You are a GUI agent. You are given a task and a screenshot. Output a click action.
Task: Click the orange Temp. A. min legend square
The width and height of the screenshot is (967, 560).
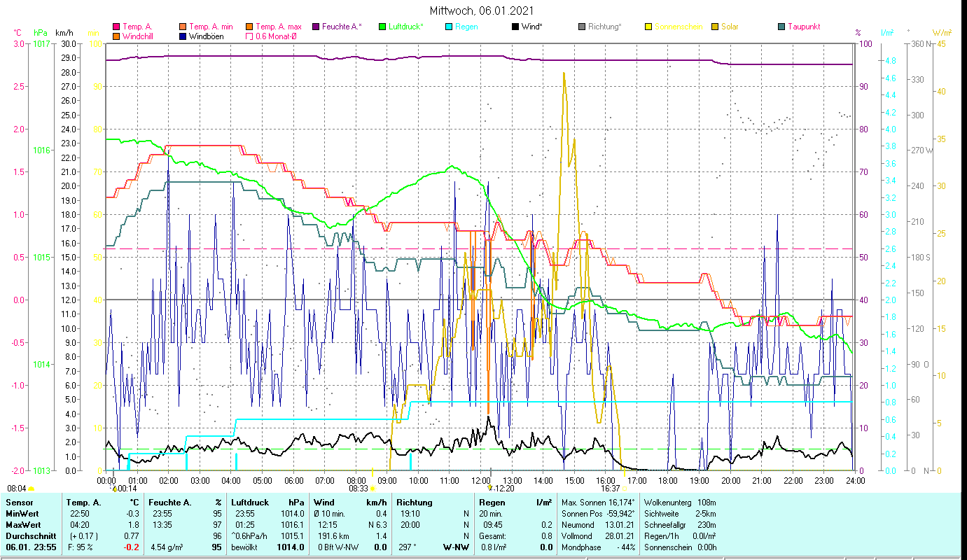(x=183, y=27)
